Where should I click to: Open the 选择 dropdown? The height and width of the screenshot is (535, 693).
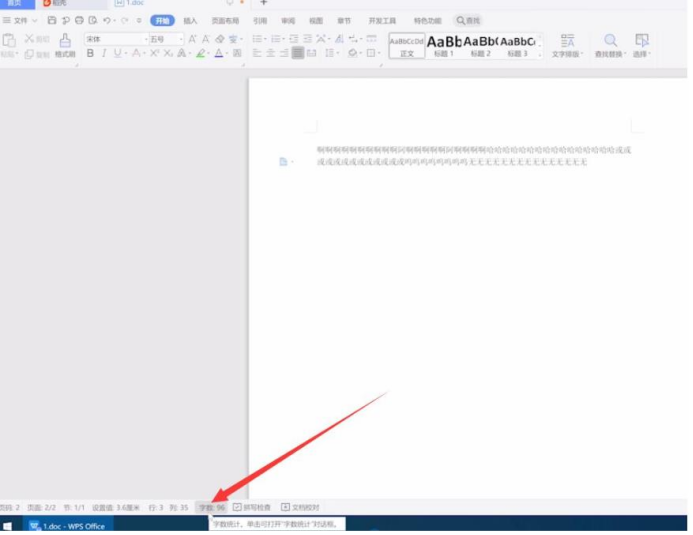[x=642, y=46]
